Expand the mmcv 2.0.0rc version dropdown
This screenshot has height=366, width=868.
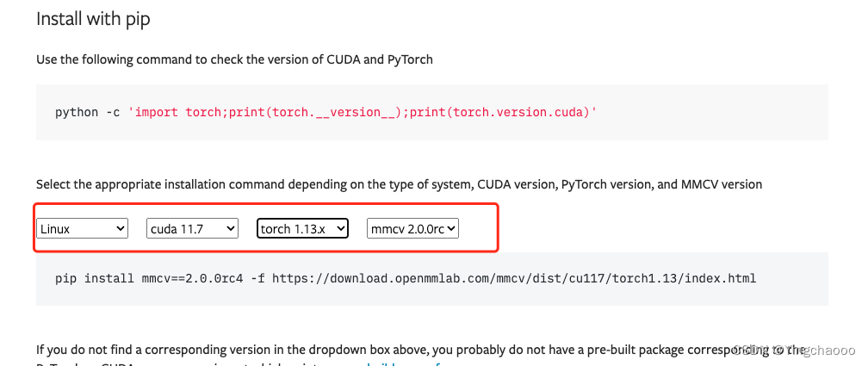[412, 228]
